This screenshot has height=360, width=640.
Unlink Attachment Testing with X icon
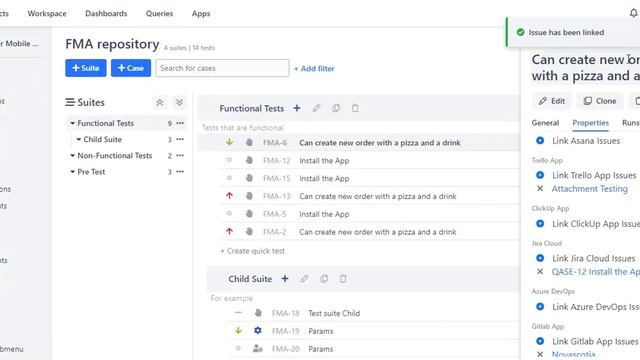[540, 189]
